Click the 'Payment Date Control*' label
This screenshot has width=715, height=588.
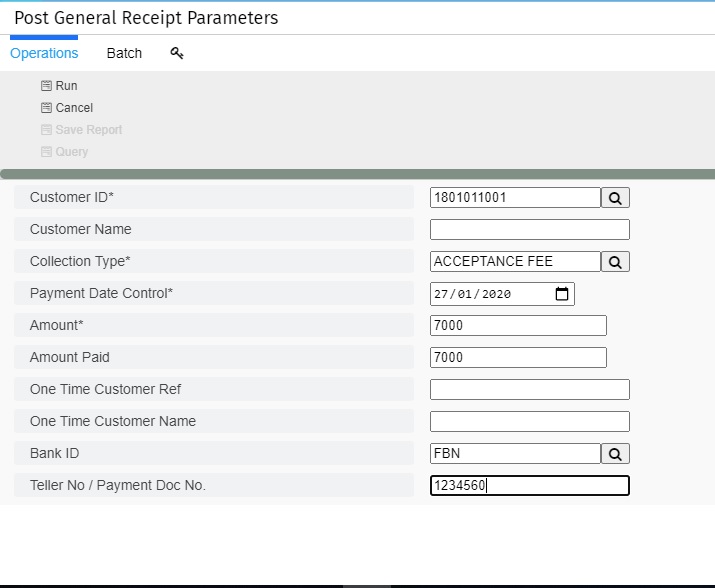[101, 293]
